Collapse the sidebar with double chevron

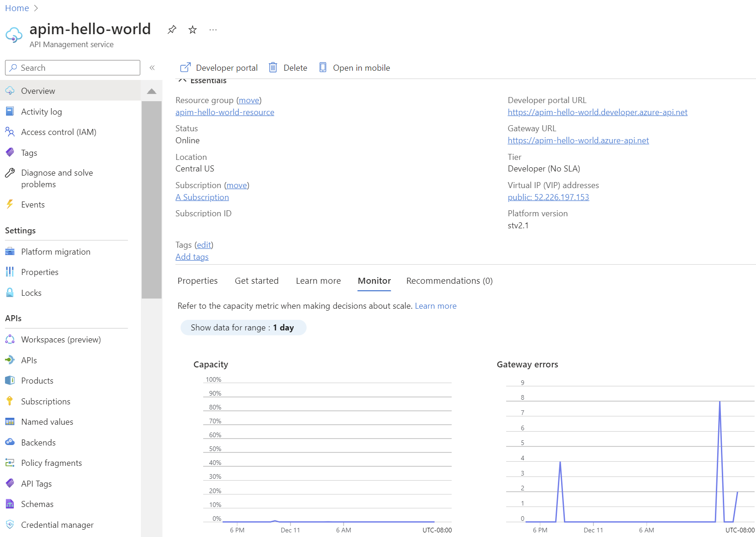pyautogui.click(x=152, y=67)
